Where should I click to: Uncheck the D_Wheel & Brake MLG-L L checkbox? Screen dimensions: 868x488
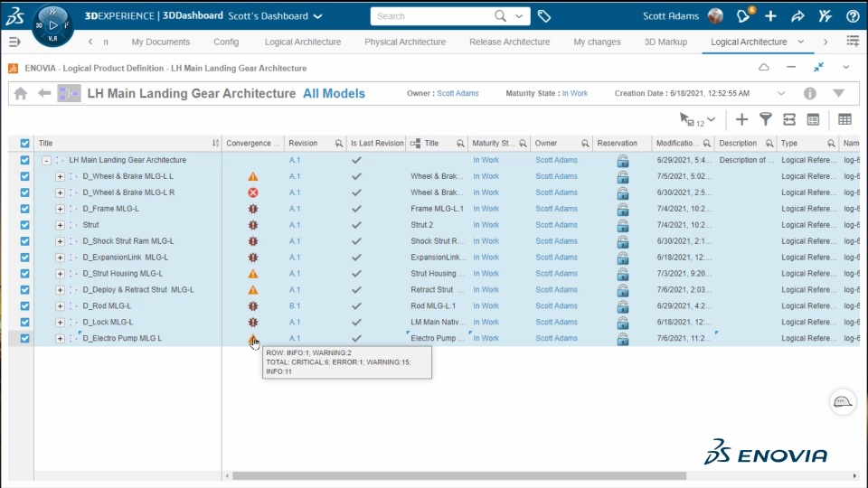pos(25,176)
